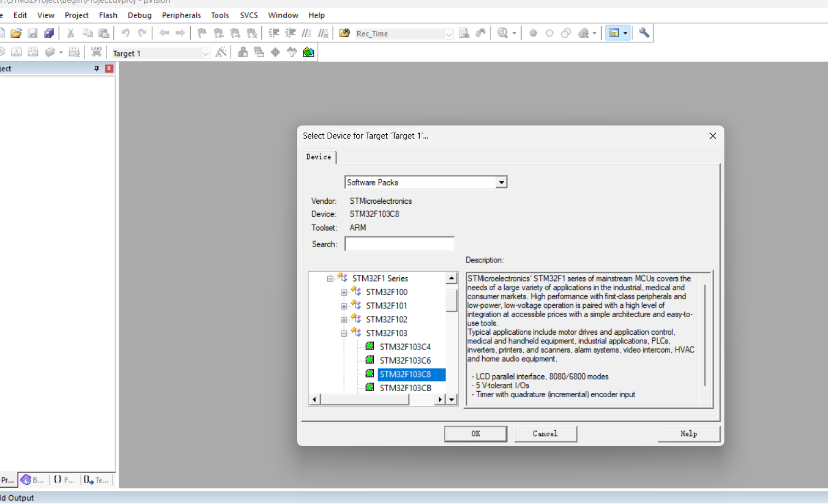Click the description box vertical scrollbar
The width and height of the screenshot is (828, 504).
[x=705, y=335]
